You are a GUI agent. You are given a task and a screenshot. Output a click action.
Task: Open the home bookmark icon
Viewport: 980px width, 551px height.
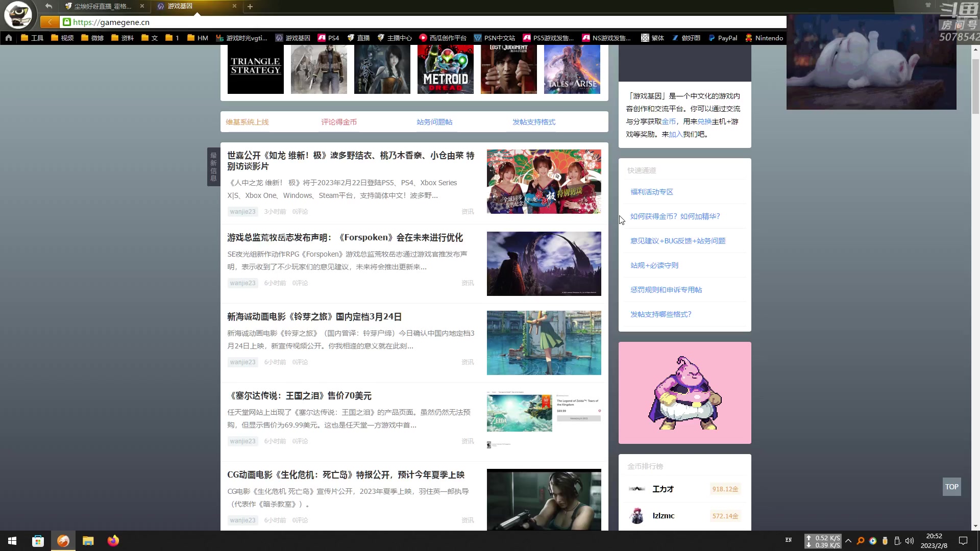[9, 38]
